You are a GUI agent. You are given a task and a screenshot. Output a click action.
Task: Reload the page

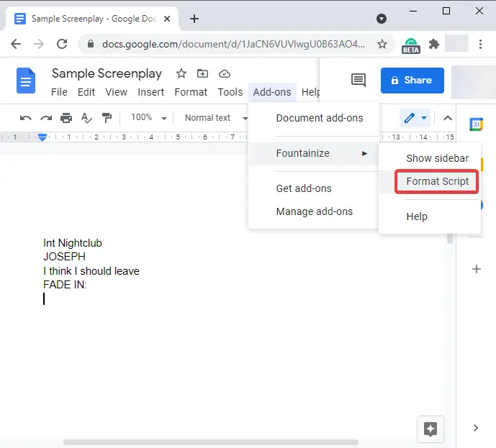tap(62, 44)
